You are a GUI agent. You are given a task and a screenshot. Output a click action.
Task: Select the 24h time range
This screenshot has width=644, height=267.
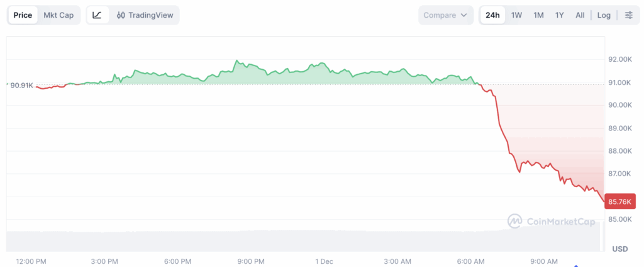click(492, 15)
